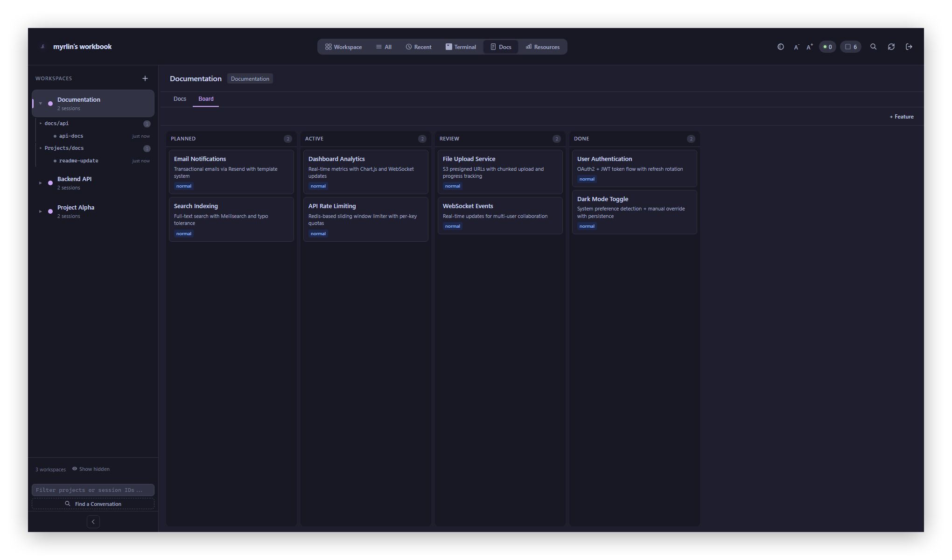Click normal tag on Email Notifications card
The width and height of the screenshot is (952, 560).
tap(184, 186)
